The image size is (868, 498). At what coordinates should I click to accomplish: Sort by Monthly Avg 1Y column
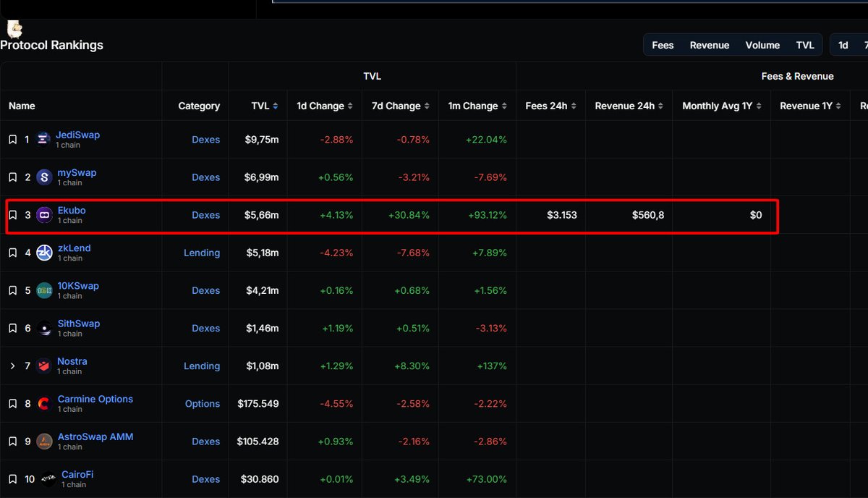722,106
